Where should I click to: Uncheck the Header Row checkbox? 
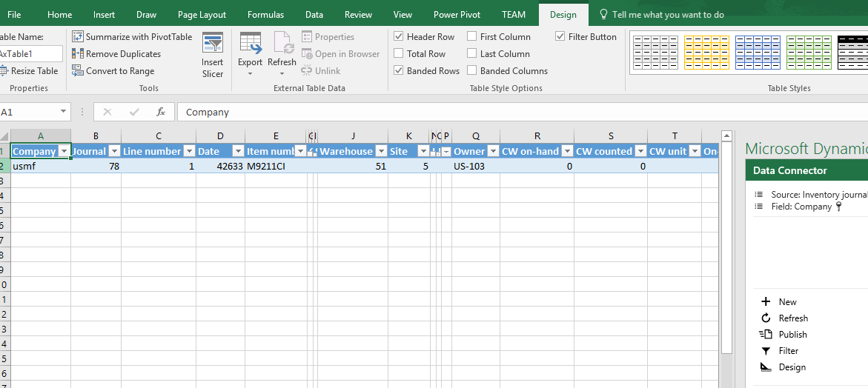point(399,37)
